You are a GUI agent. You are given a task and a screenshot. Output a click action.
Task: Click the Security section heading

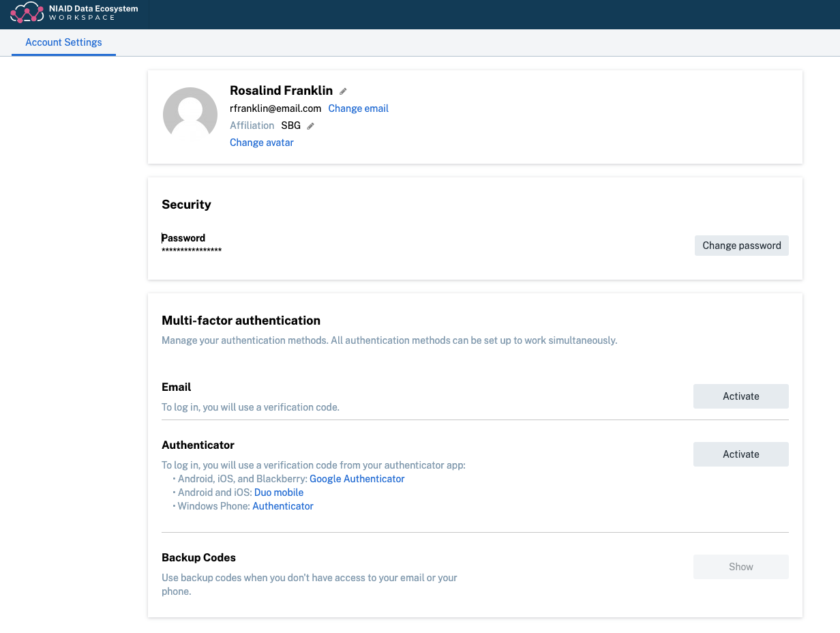pos(186,204)
